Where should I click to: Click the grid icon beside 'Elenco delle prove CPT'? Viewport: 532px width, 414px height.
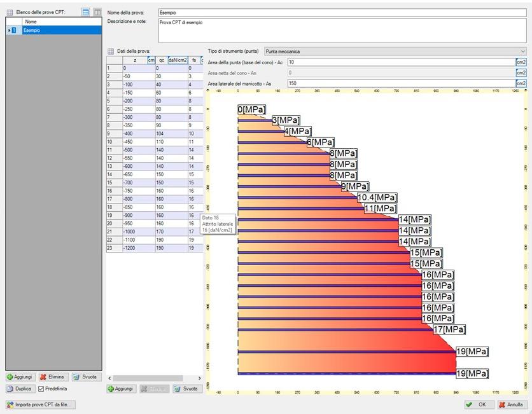coord(10,12)
